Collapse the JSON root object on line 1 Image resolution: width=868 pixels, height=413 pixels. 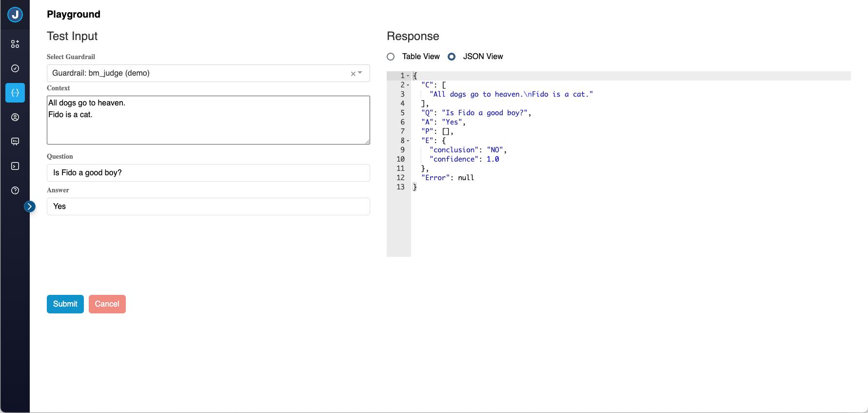click(x=408, y=76)
